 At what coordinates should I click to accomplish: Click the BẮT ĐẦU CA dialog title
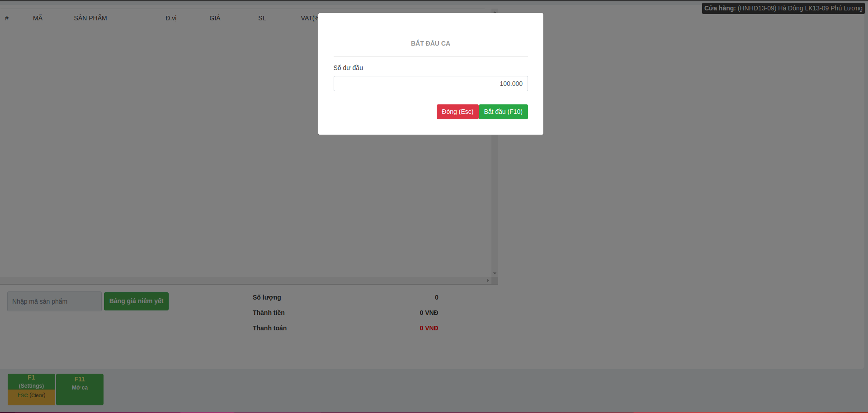pos(430,43)
